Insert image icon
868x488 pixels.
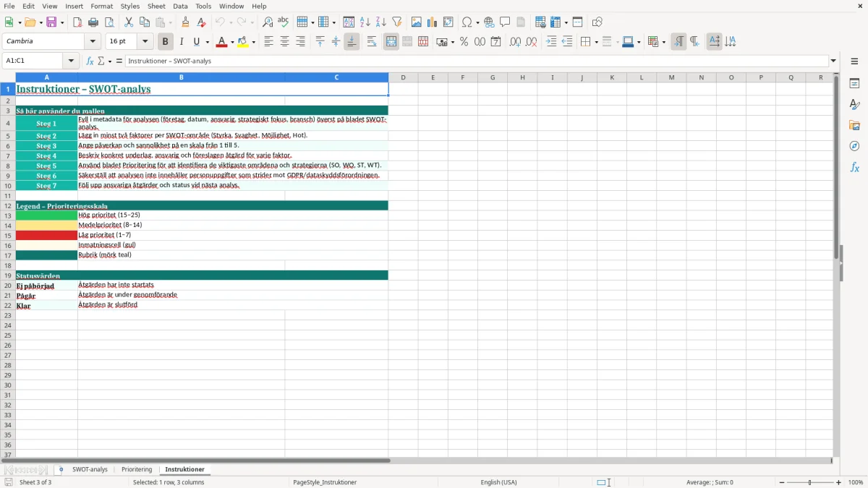tap(417, 22)
